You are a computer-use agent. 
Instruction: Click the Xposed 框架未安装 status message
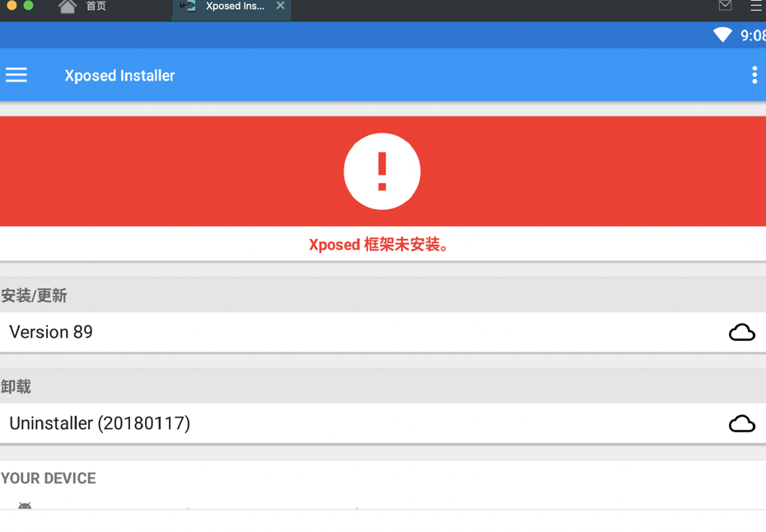click(379, 245)
